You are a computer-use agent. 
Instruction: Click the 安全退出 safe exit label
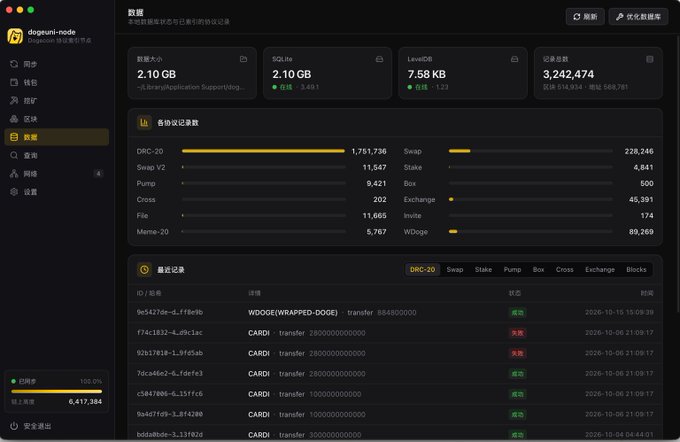point(37,426)
